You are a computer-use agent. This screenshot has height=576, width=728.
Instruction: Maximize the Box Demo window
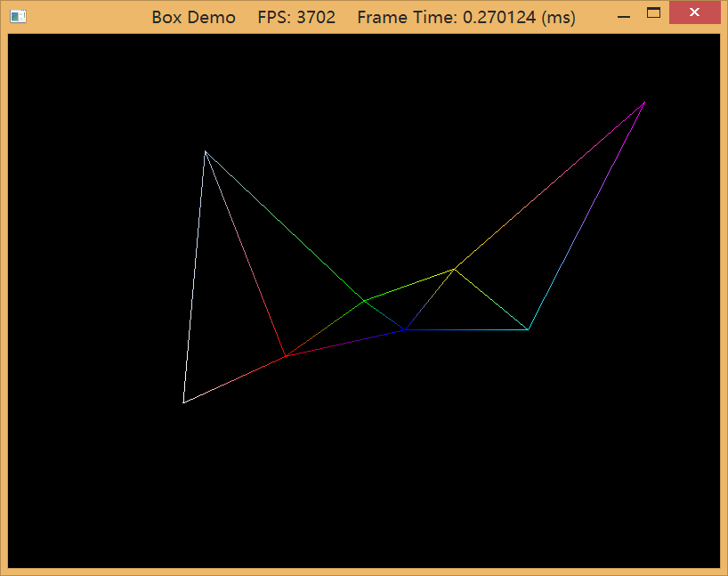(654, 13)
